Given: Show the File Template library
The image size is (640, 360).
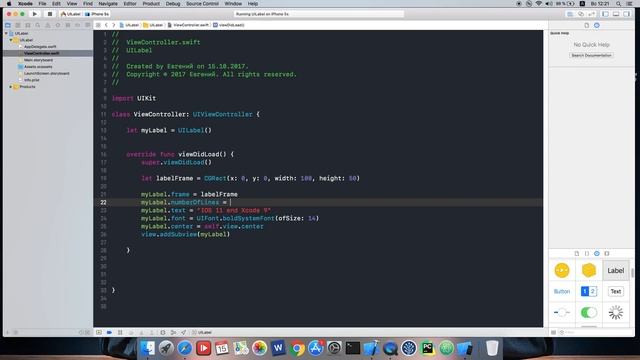Looking at the screenshot, I should pos(577,253).
